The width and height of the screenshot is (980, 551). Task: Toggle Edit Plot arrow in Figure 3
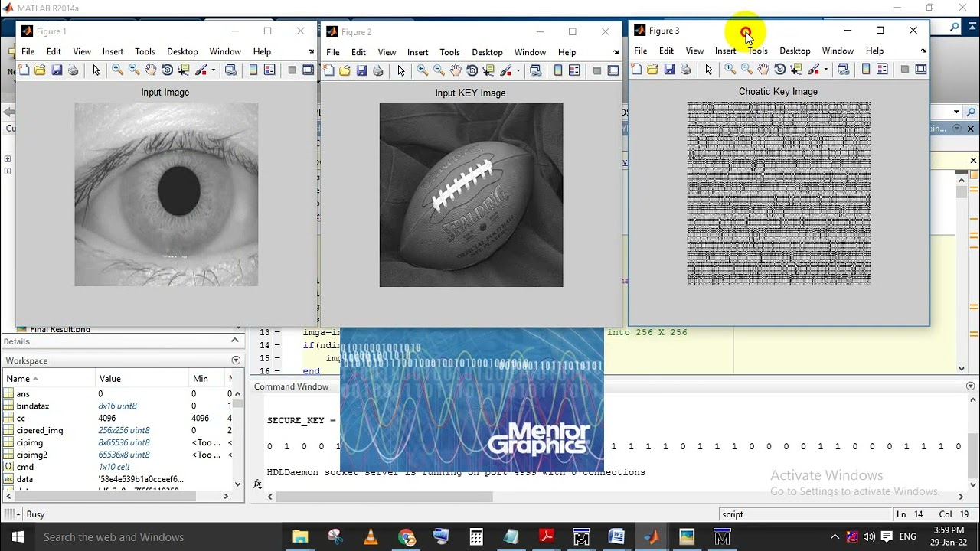tap(708, 69)
